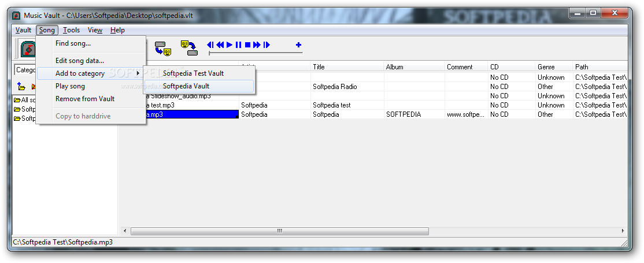
Task: Click the highlighted blue .mp3 filename cell
Action: [192, 114]
